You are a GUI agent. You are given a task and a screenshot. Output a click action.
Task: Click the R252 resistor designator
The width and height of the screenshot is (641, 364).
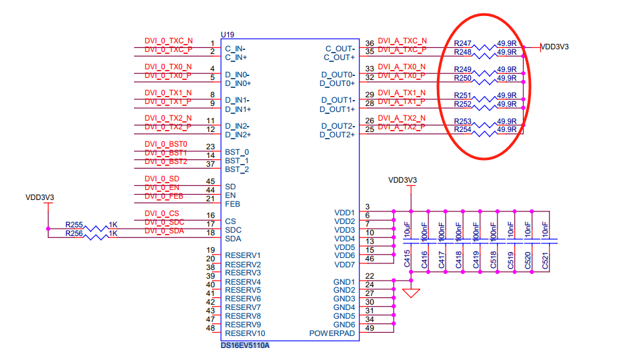[463, 104]
